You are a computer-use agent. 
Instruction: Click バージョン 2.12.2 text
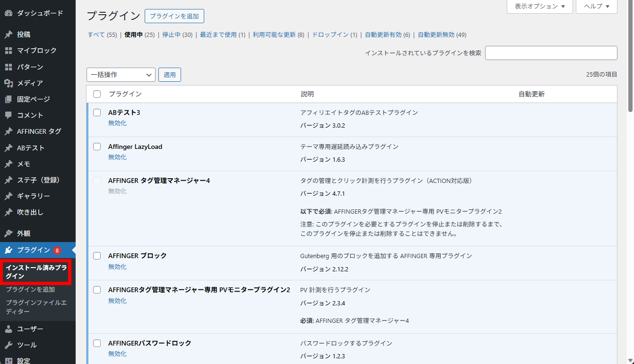324,269
